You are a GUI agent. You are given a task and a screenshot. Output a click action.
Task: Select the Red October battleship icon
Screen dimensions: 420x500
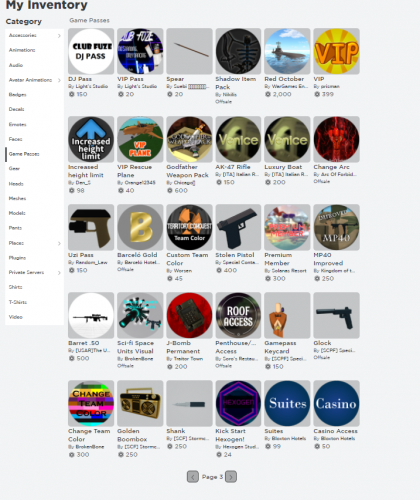point(287,51)
